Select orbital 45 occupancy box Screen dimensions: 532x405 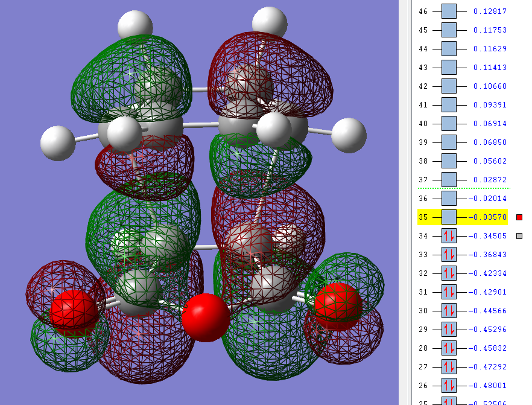tap(449, 30)
